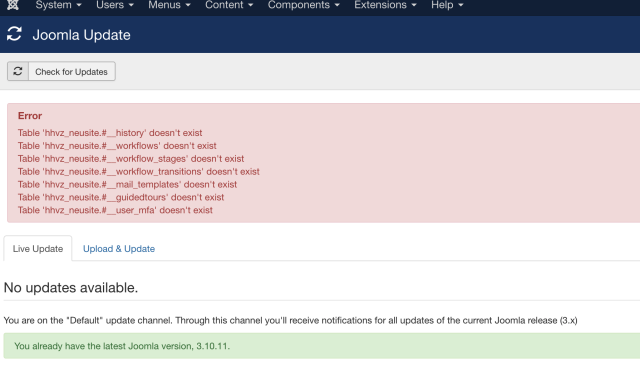This screenshot has width=640, height=380.
Task: Click the Joomla Update sync icon in header
Action: [14, 34]
